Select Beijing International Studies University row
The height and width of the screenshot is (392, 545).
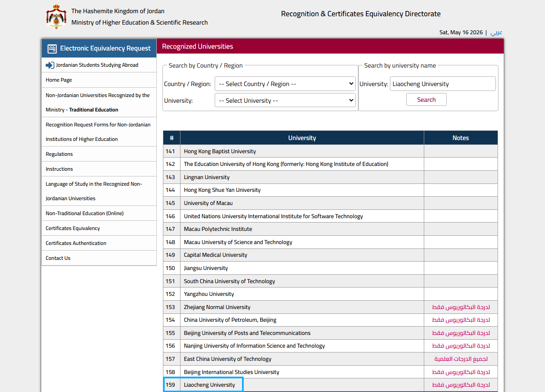[x=330, y=372]
